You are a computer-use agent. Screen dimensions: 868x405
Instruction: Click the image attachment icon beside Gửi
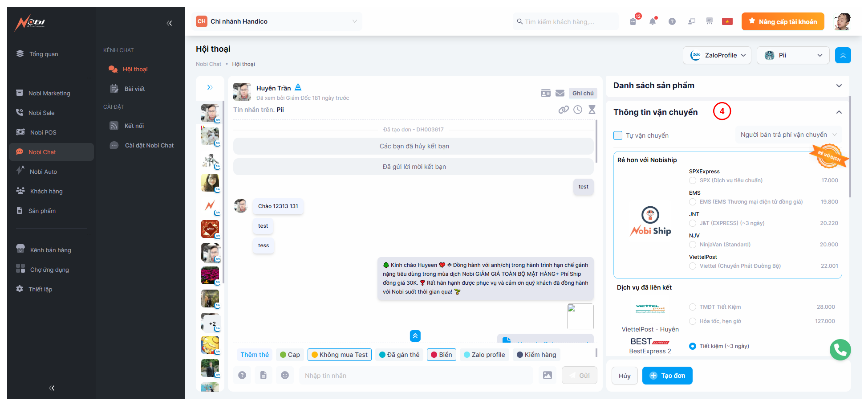click(x=548, y=375)
